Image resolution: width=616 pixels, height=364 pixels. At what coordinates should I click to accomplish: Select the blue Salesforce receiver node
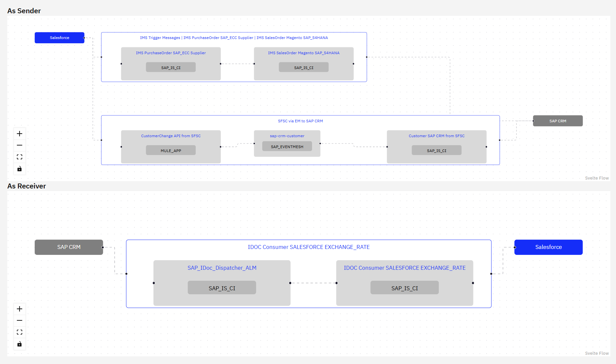[x=548, y=247]
